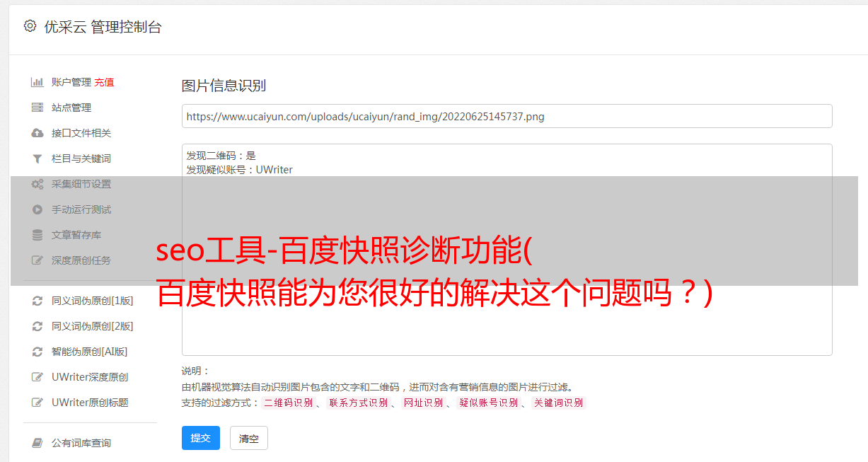Click the 关键词识别 tag
This screenshot has width=868, height=462.
559,403
